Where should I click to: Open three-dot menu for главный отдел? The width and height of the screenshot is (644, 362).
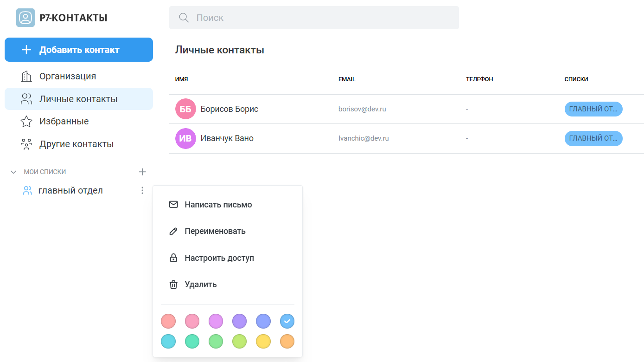[x=142, y=190]
